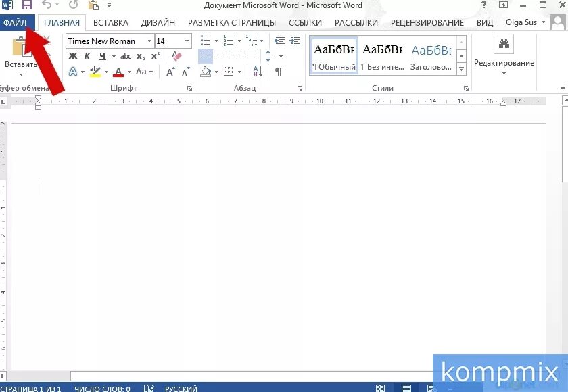The image size is (568, 392).
Task: Undo the last action
Action: click(46, 5)
